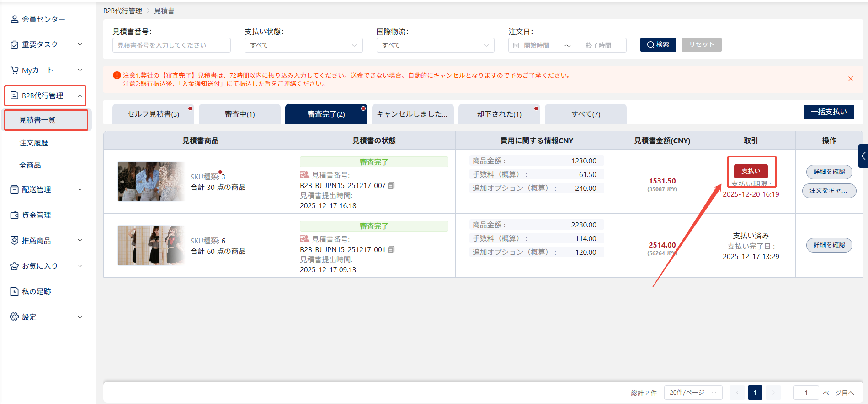Click the 資金管理 wallet icon
Image resolution: width=868 pixels, height=404 pixels.
pyautogui.click(x=14, y=215)
